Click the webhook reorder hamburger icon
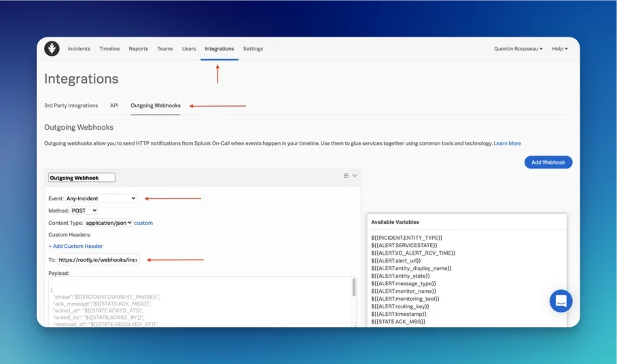This screenshot has width=617, height=364. (346, 176)
